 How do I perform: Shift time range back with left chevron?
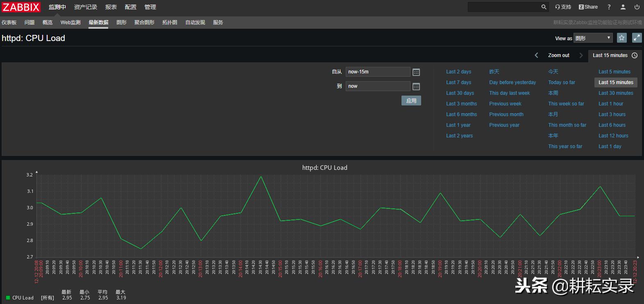click(x=536, y=55)
